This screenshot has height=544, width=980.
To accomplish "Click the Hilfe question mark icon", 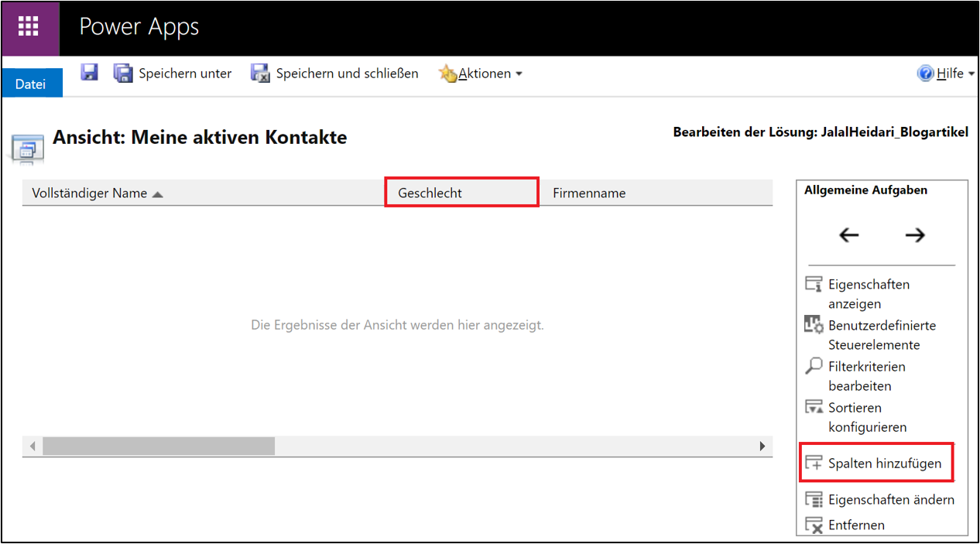I will tap(925, 74).
